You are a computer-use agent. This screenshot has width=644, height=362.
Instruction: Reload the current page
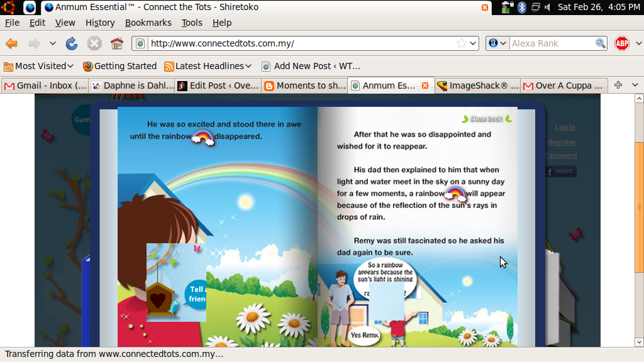tap(72, 43)
